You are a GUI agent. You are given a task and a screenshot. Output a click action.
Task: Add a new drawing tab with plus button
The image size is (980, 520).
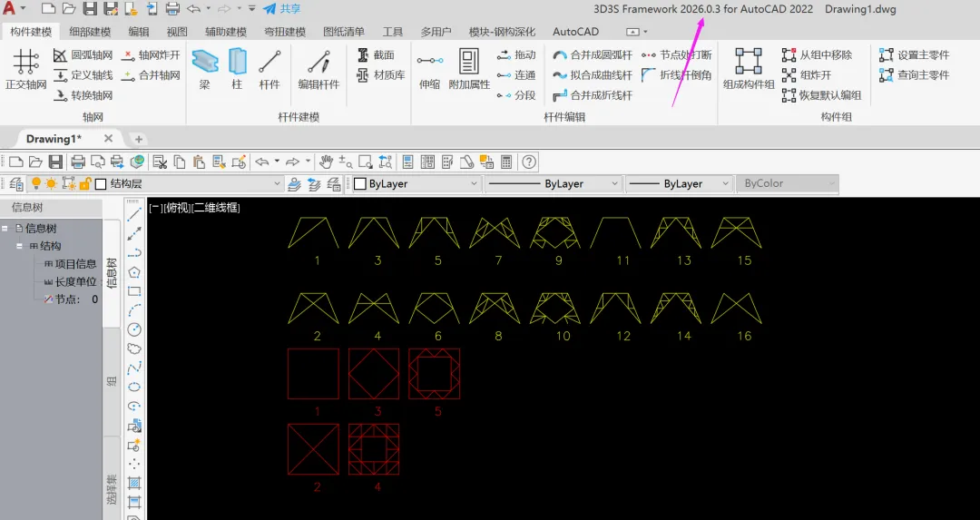(139, 139)
